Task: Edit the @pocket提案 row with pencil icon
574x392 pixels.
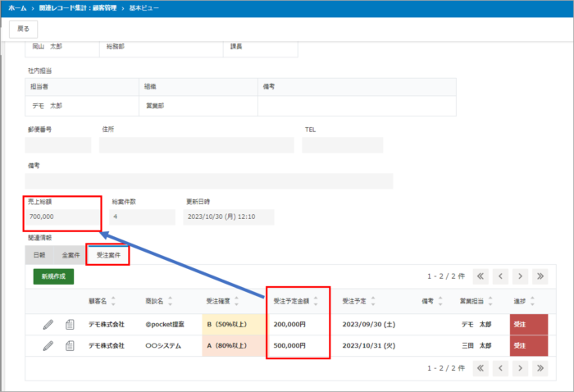Action: tap(48, 325)
